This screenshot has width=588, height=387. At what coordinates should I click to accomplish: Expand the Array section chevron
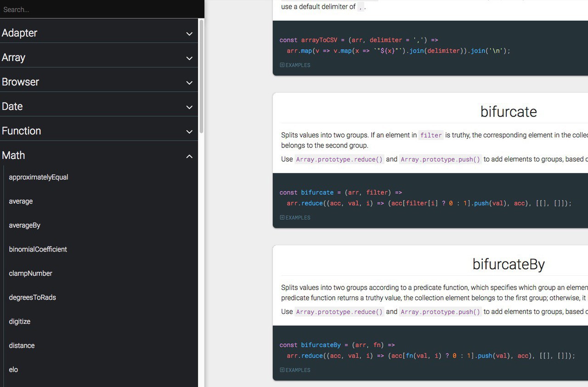pyautogui.click(x=189, y=58)
